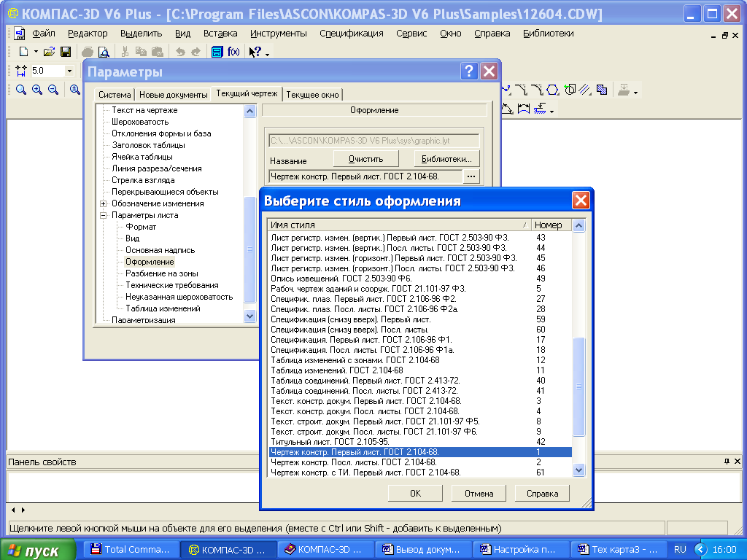Click the style list scrollbar up arrow

tap(578, 226)
